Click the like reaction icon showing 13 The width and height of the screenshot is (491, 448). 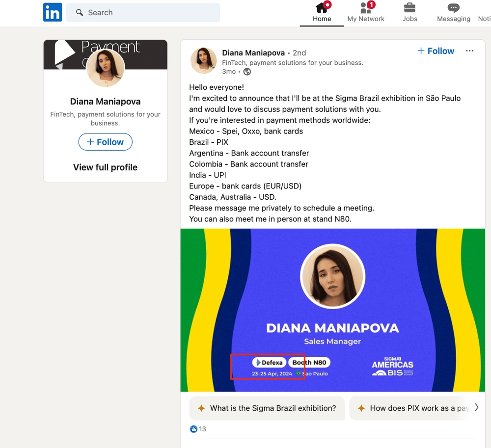(x=193, y=429)
